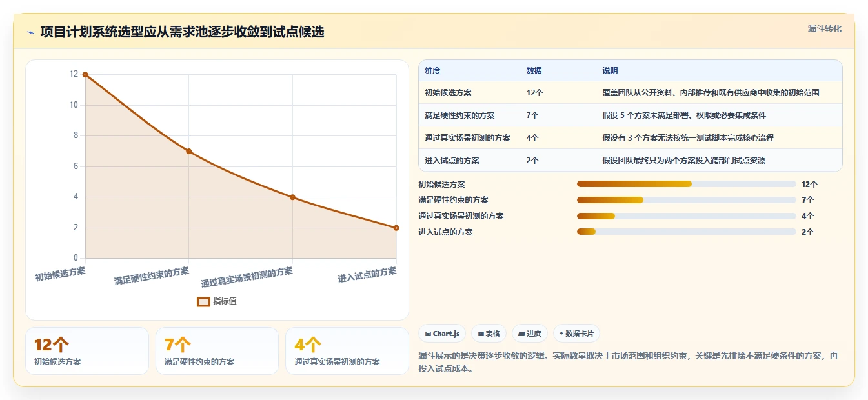Open the 4个 通过真实场景初测的方案 data card
This screenshot has height=400, width=868.
[347, 351]
